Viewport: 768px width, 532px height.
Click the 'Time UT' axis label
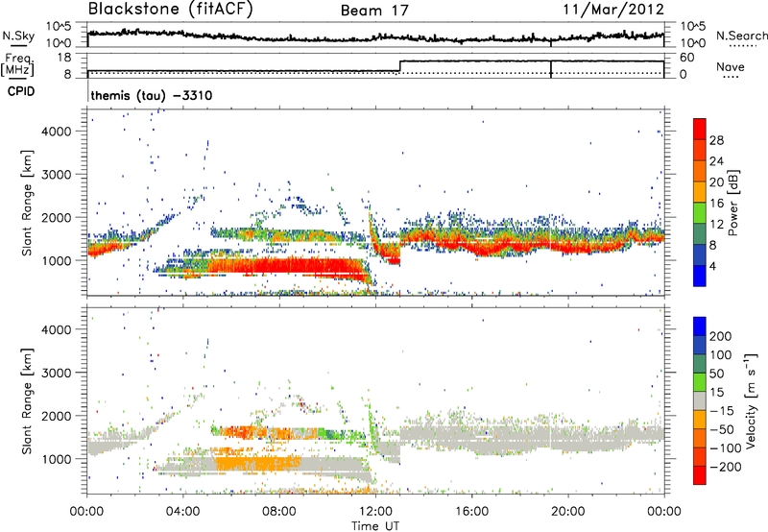(375, 526)
